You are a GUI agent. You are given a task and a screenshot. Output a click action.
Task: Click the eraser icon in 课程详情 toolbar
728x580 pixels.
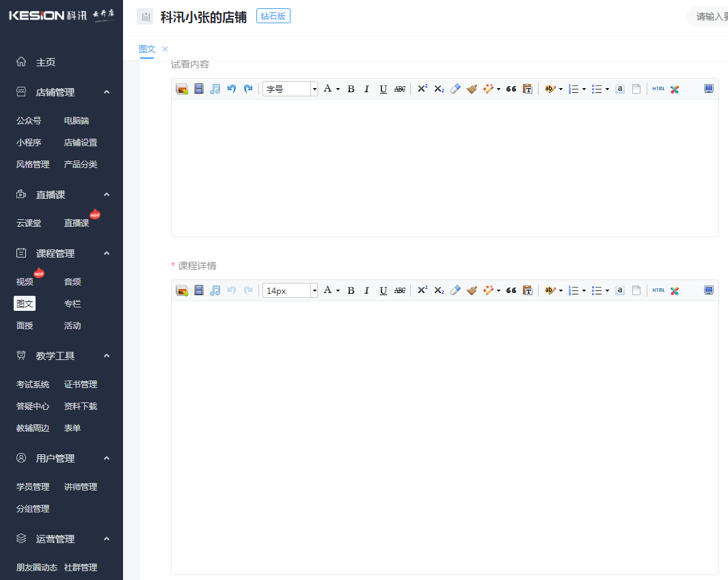tap(455, 290)
